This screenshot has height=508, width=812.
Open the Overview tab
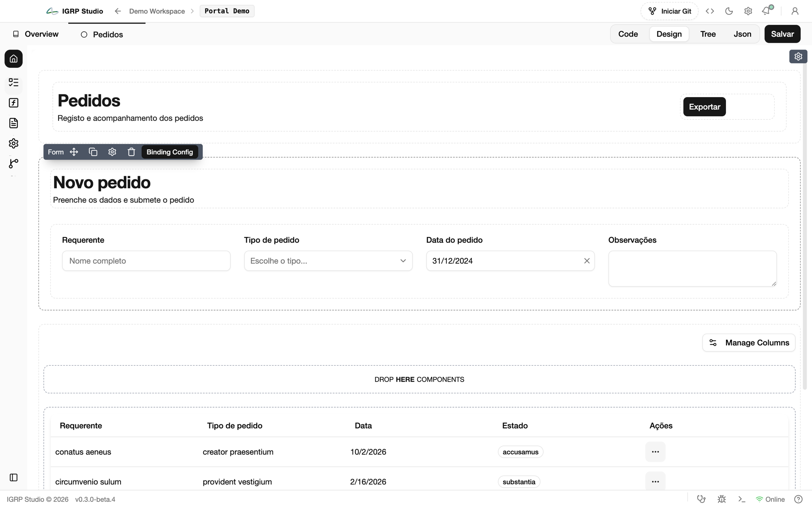(x=36, y=34)
